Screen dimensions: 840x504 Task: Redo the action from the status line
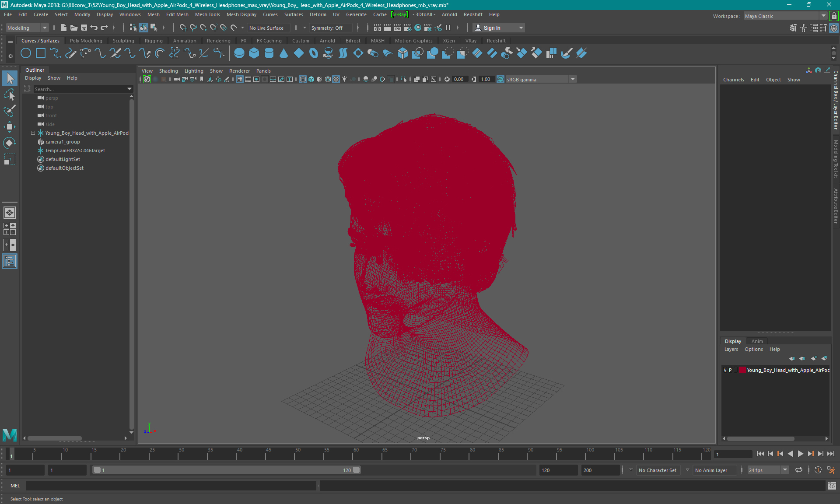pyautogui.click(x=104, y=28)
